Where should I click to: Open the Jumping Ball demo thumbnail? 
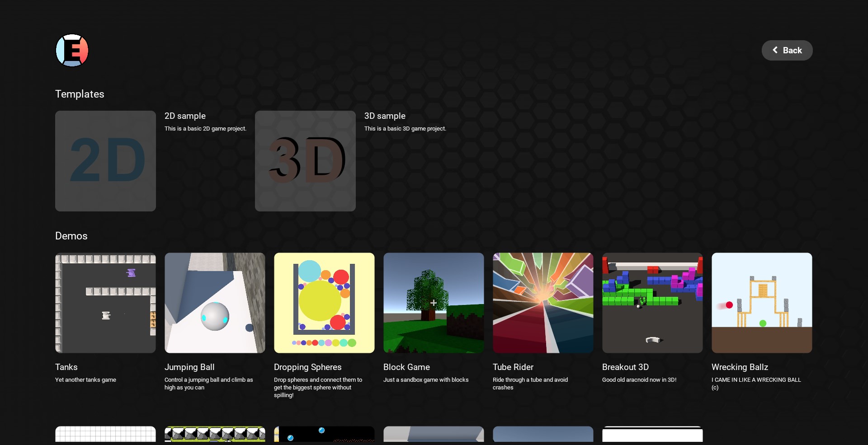point(215,303)
